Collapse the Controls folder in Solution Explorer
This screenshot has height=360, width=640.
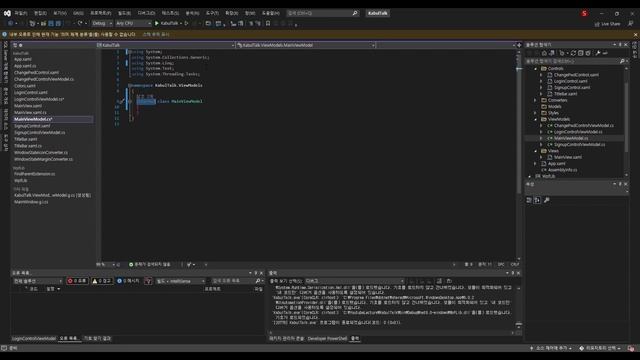pyautogui.click(x=536, y=69)
